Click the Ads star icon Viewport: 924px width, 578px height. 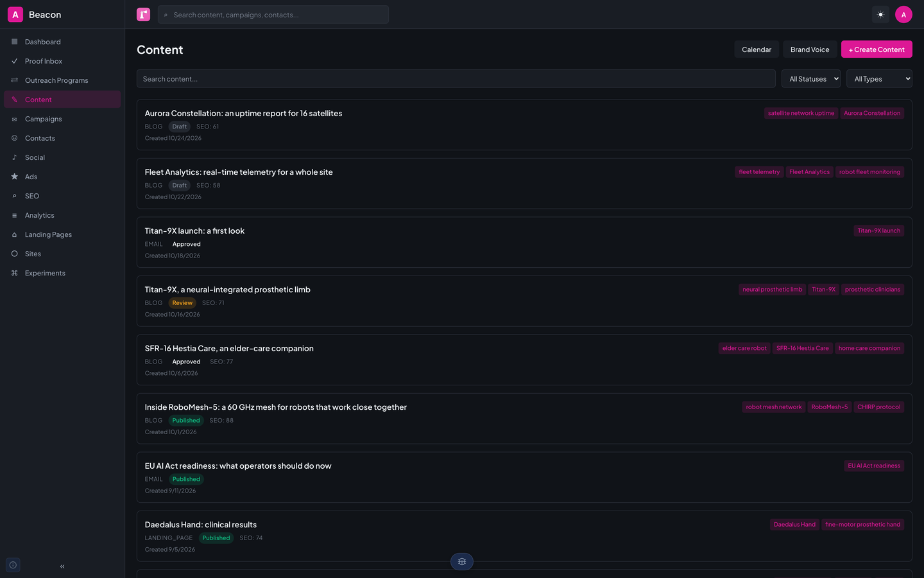tap(14, 177)
